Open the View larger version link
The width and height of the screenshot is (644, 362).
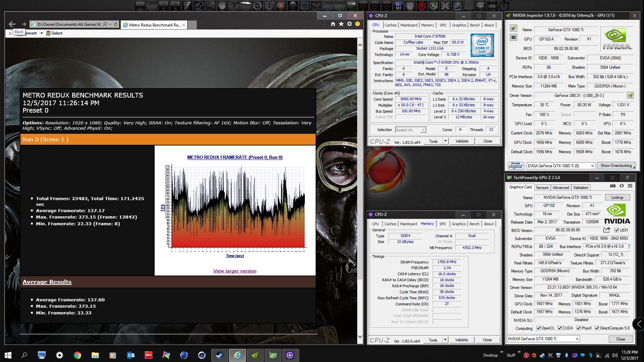(235, 271)
